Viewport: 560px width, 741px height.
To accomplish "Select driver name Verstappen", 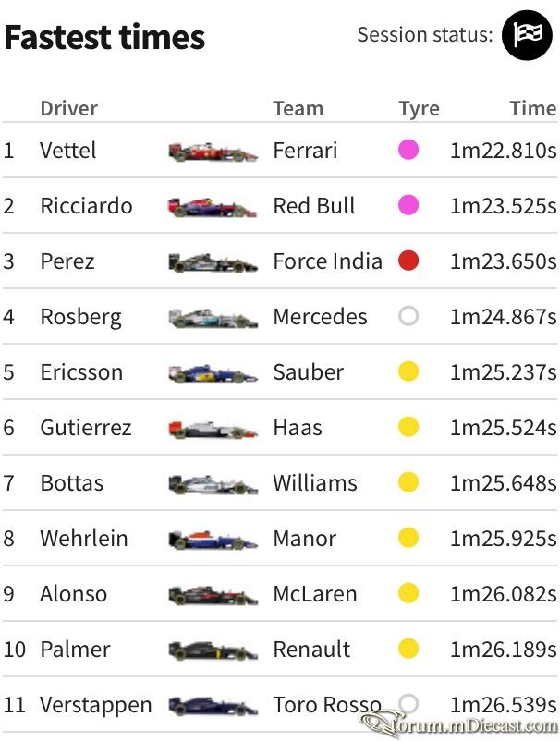I will [96, 705].
